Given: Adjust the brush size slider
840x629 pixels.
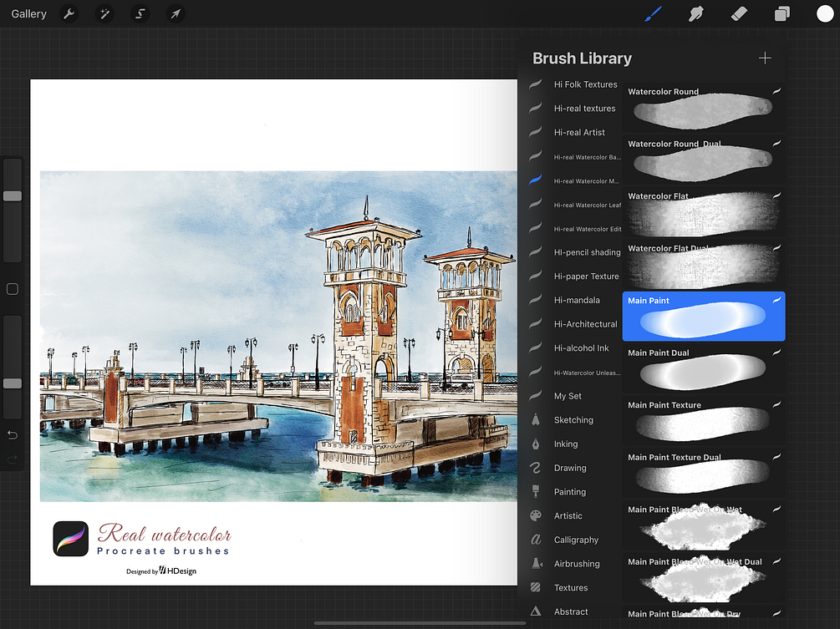Looking at the screenshot, I should (x=13, y=196).
